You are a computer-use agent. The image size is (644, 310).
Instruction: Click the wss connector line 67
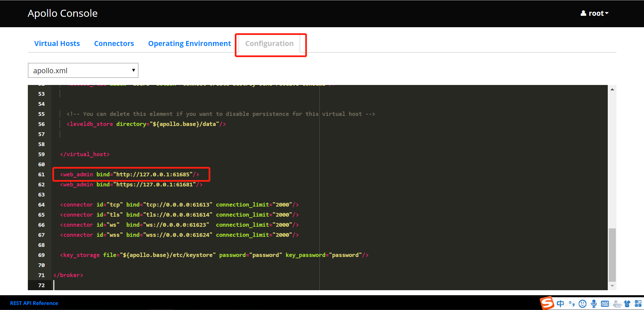[179, 235]
